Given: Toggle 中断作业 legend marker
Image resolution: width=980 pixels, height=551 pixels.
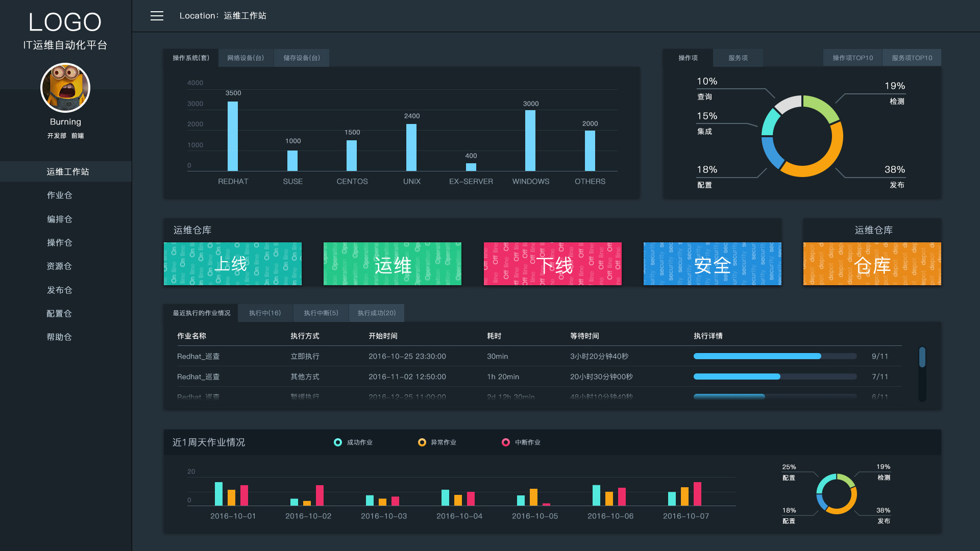Looking at the screenshot, I should [x=506, y=442].
